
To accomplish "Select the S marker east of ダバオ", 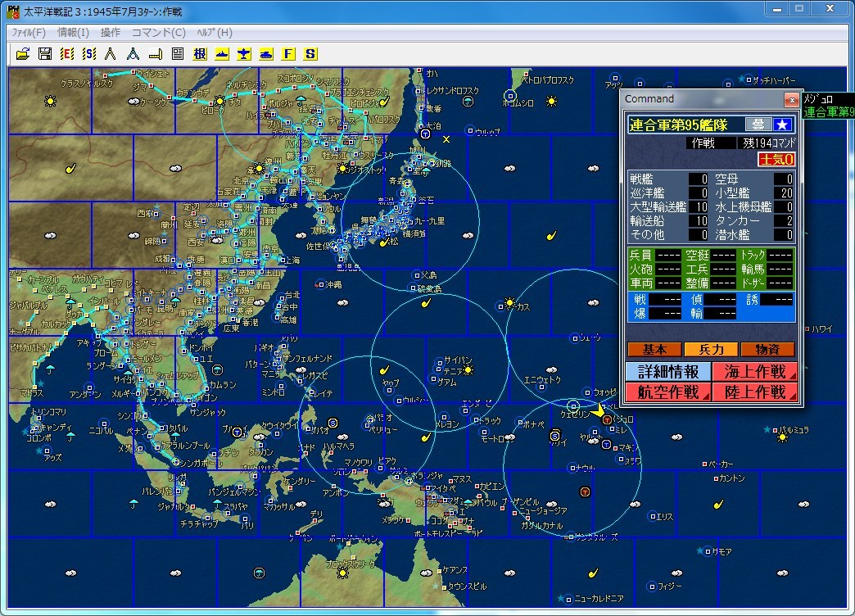I will 332,423.
